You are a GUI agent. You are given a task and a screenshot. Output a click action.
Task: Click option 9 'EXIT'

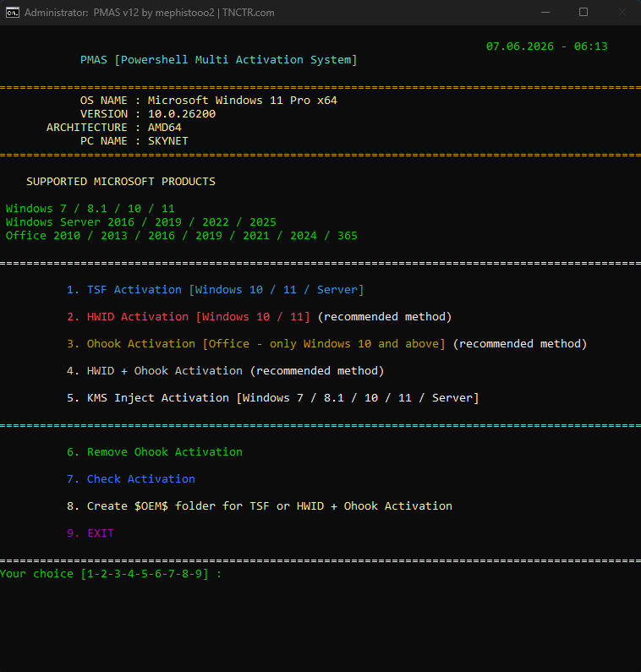click(x=90, y=533)
